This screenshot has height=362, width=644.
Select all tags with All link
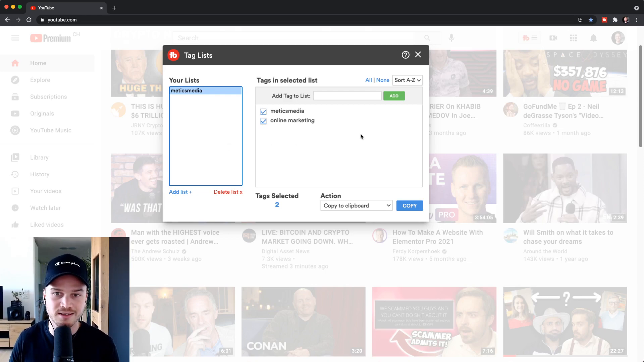[x=368, y=80]
